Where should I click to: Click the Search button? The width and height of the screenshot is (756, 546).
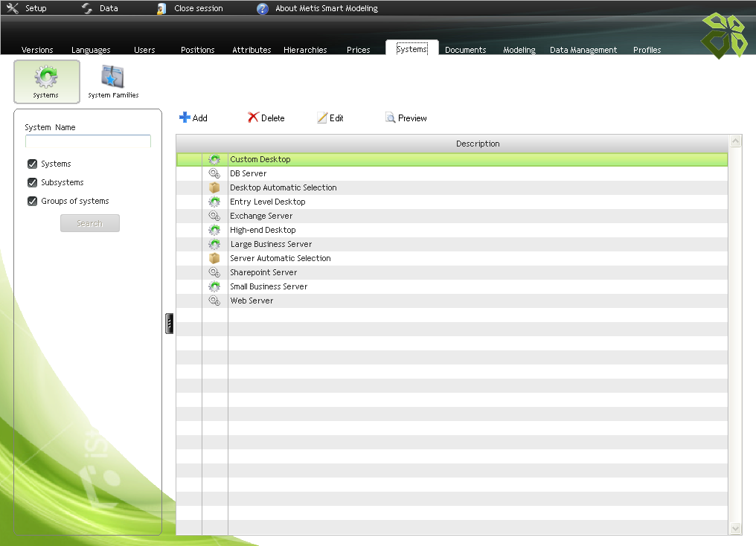pos(90,223)
